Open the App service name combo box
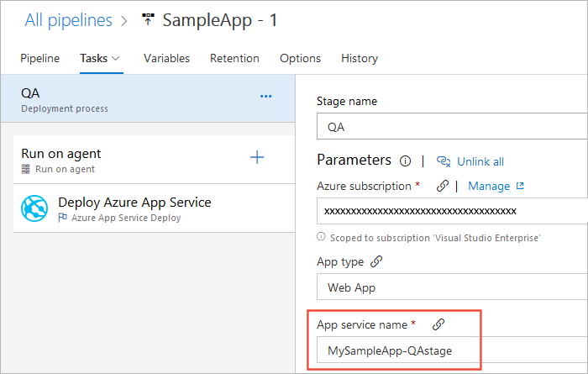This screenshot has width=588, height=374. coord(452,350)
